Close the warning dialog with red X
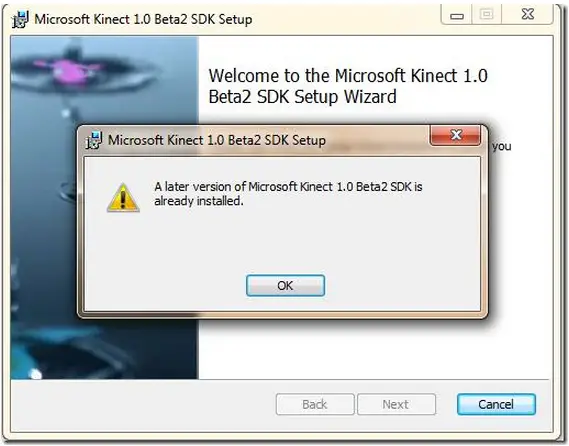Screen dimensions: 569x446 pyautogui.click(x=455, y=135)
